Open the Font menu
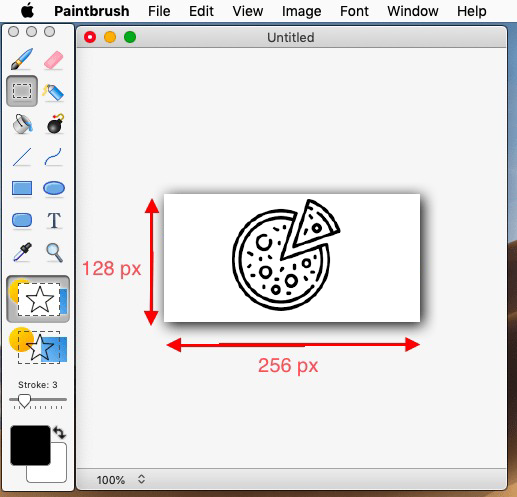 point(354,11)
